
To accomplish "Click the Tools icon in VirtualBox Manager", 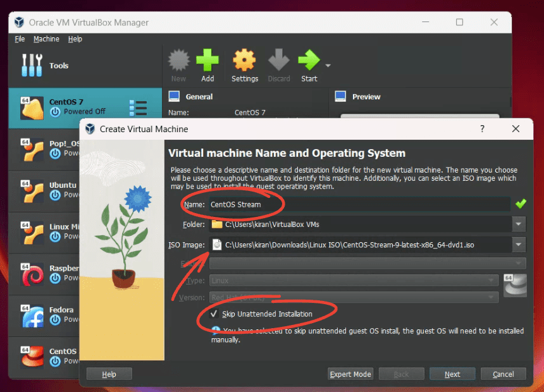I will click(32, 65).
